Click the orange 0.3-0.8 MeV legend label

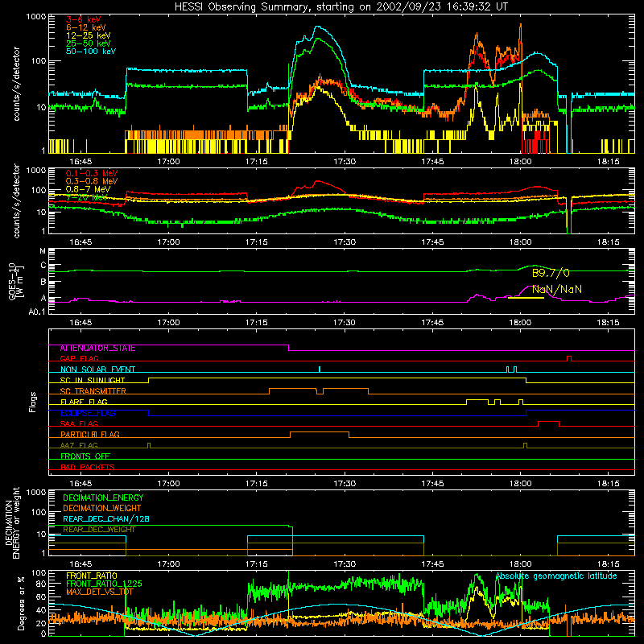(x=92, y=181)
